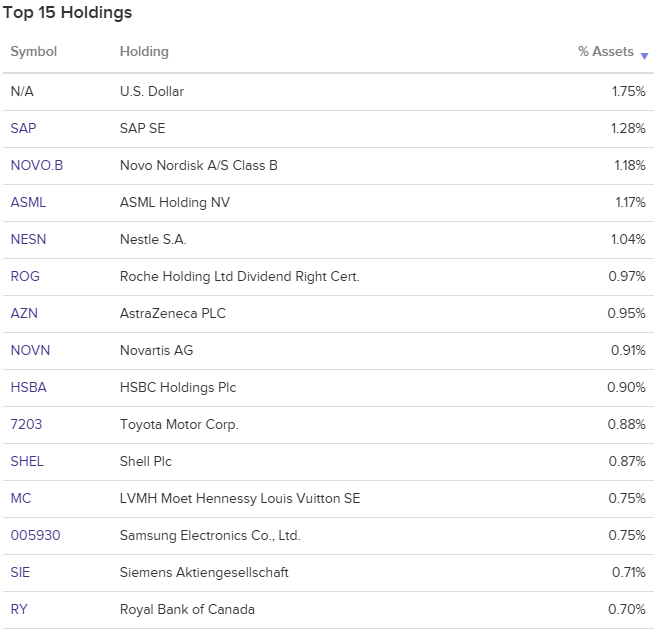
Task: Select the N/A symbol cell
Action: tap(22, 91)
